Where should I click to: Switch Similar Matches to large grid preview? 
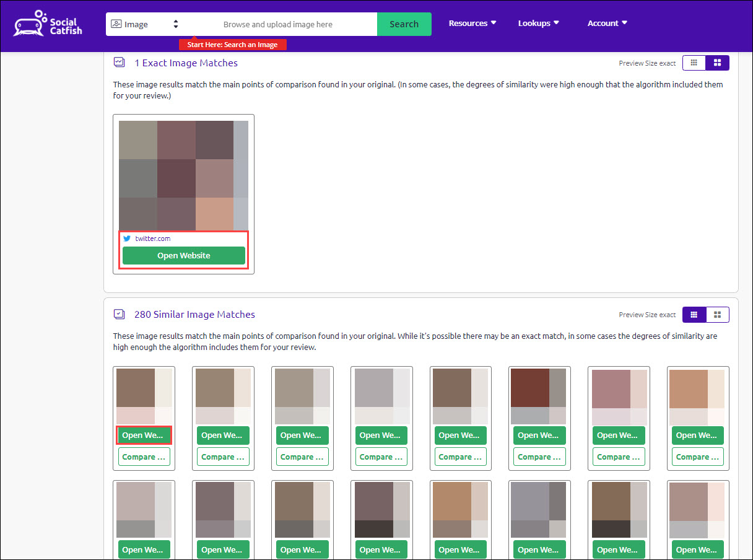(x=718, y=315)
